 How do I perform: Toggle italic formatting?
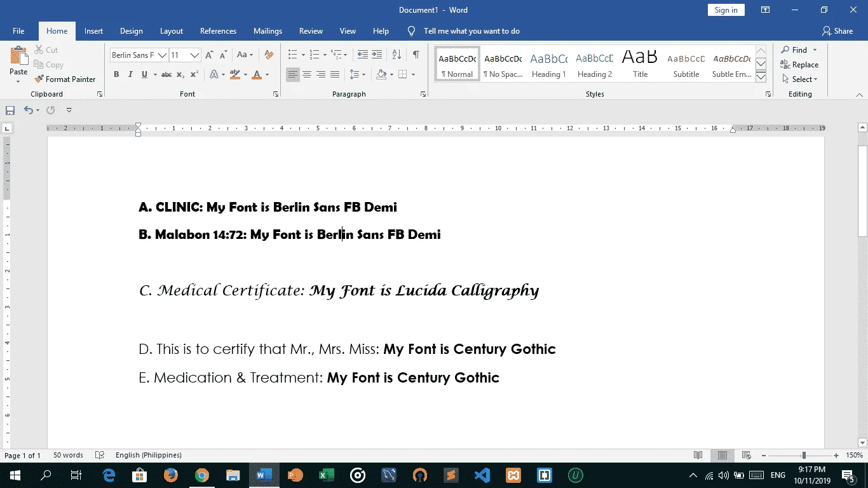(130, 75)
